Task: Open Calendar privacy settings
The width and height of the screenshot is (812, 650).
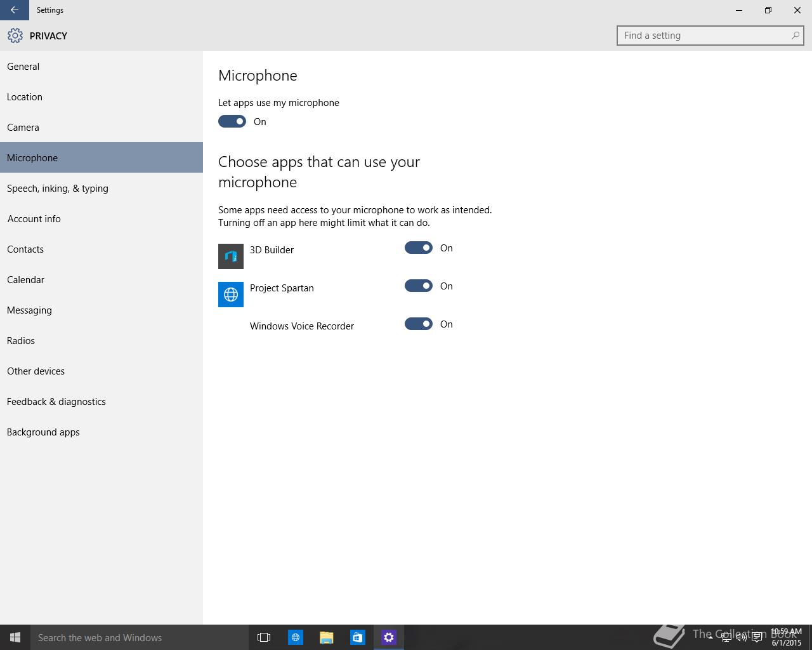Action: (x=101, y=279)
